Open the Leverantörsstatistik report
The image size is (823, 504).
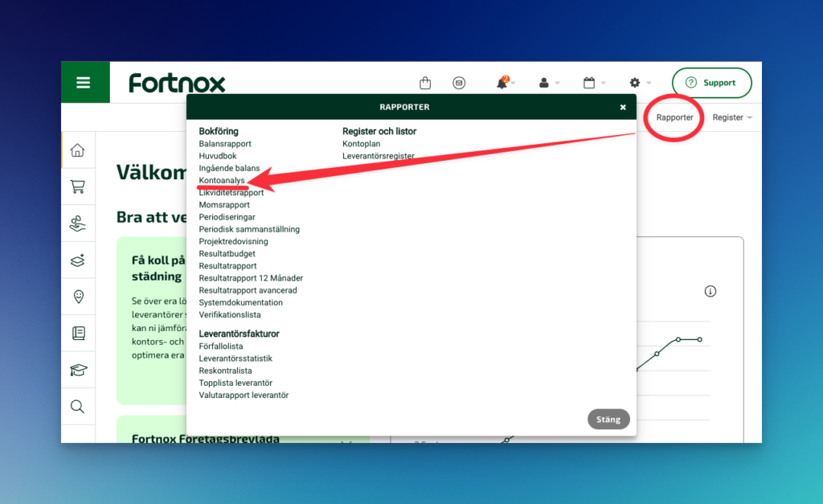[x=235, y=359]
